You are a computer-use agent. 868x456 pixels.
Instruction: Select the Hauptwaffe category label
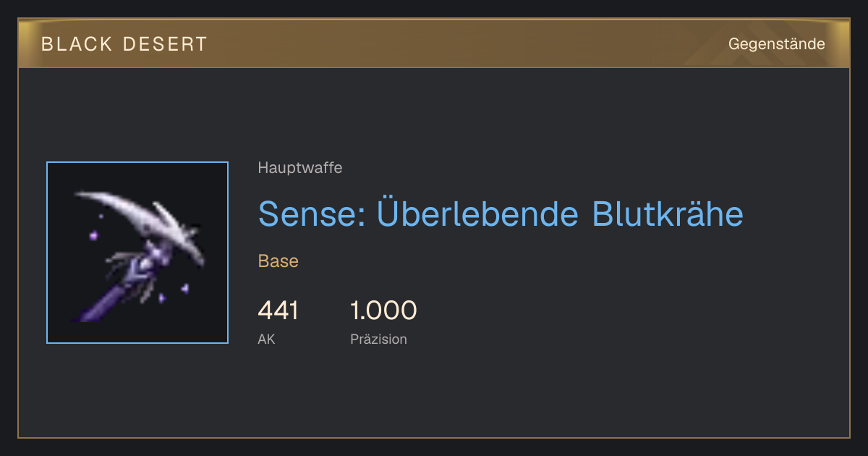(x=300, y=168)
